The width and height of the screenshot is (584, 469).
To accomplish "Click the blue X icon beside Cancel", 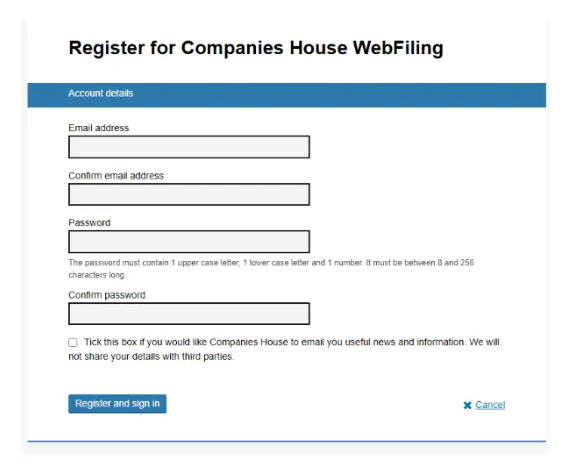I will pos(467,405).
